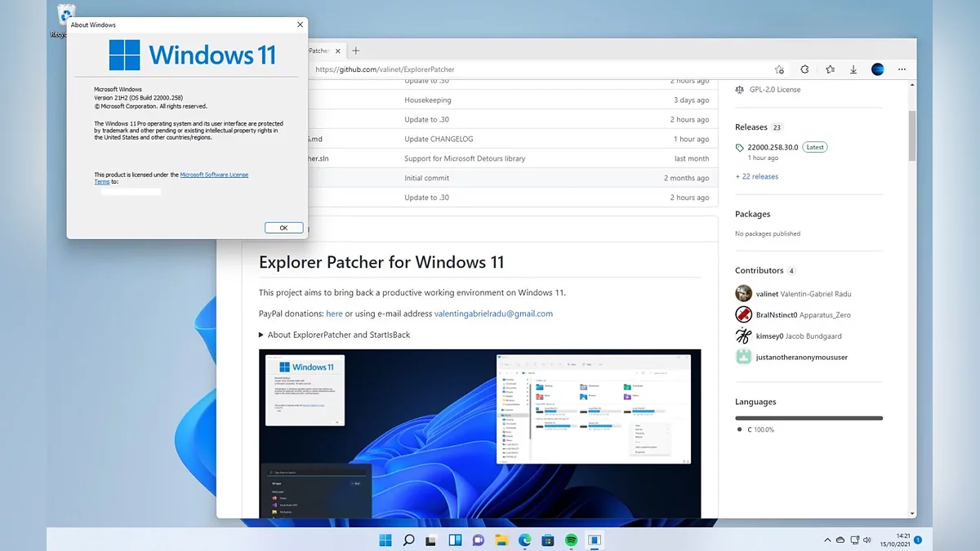
Task: Open a new browser tab with plus
Action: coord(355,51)
